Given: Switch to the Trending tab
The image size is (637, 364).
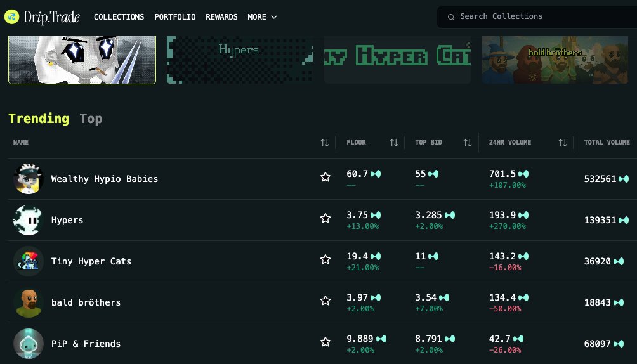Looking at the screenshot, I should [x=39, y=119].
